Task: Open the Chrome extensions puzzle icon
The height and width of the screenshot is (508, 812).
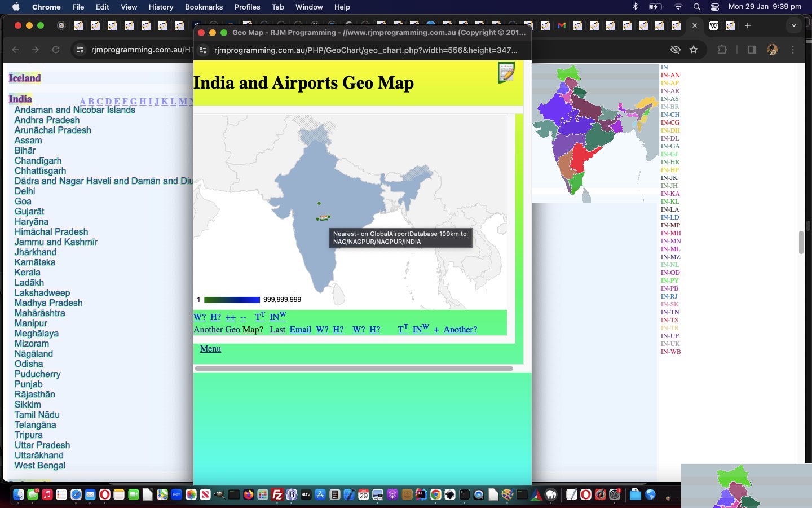Action: 722,50
